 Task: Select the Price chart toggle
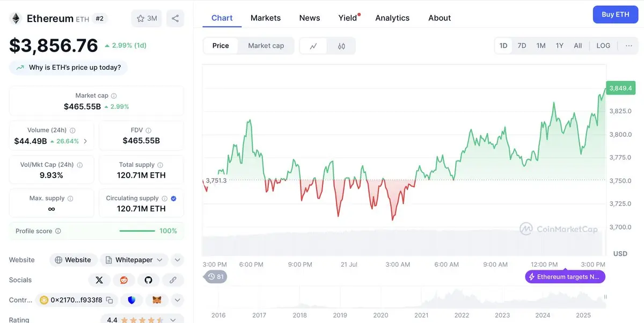click(x=221, y=46)
